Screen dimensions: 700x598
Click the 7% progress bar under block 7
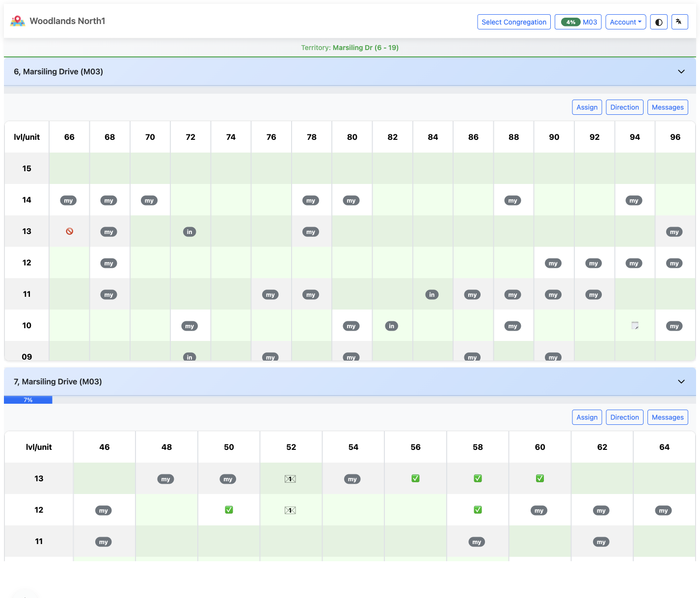[x=28, y=400]
